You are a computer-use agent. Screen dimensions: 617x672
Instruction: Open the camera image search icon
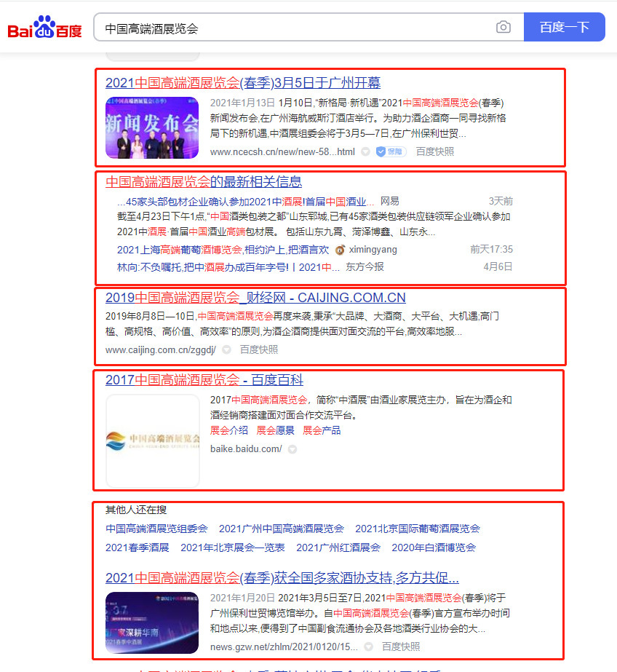(503, 28)
